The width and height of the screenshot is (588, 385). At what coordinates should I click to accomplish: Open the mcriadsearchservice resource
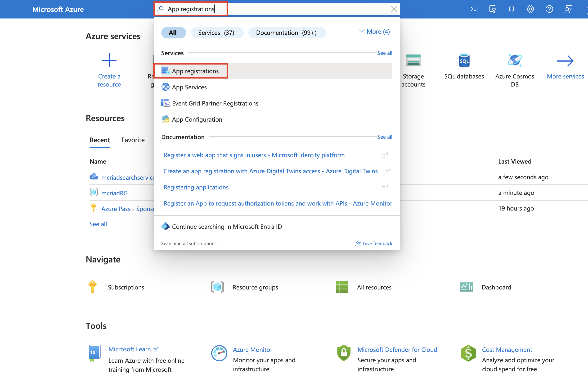click(127, 177)
